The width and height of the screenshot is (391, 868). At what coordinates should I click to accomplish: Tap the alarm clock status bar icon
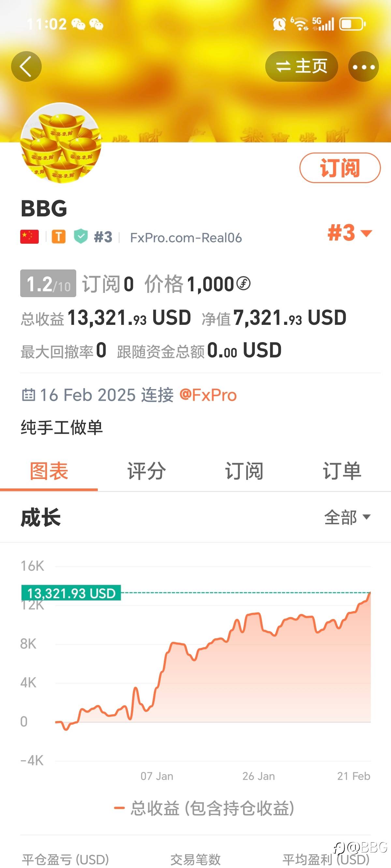coord(279,24)
